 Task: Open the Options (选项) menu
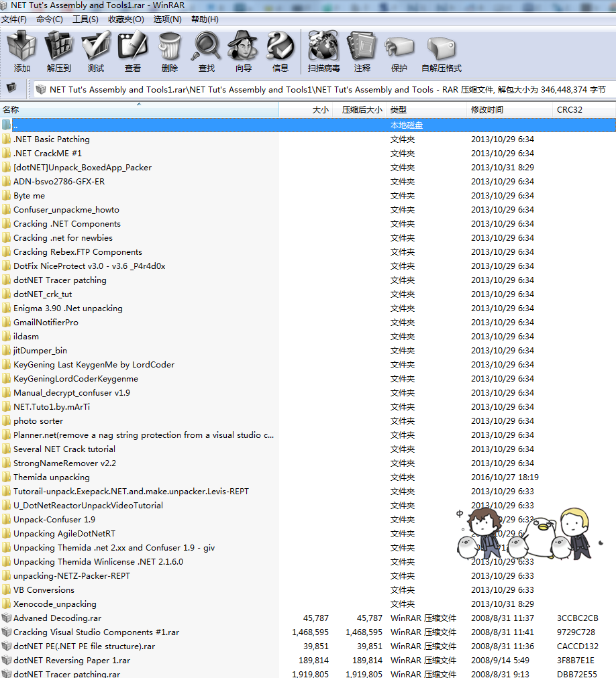167,19
